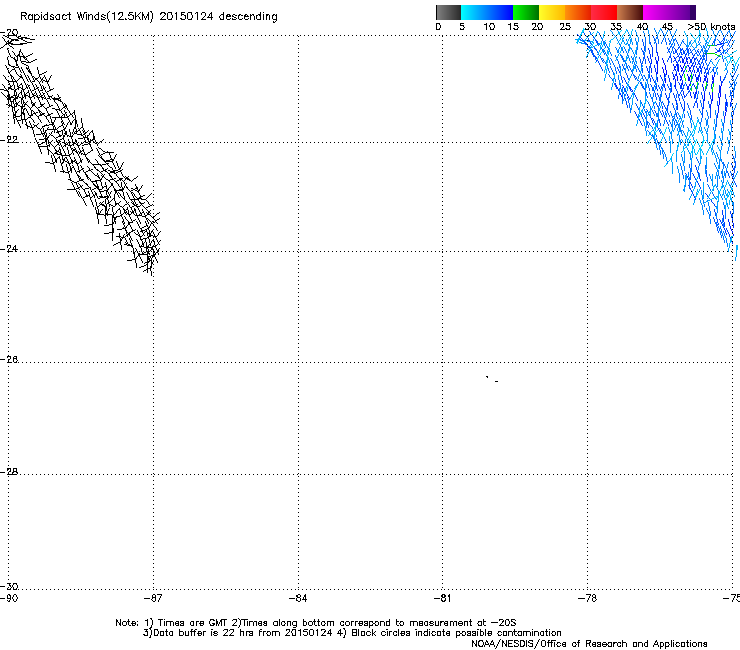Click the 'NOAA/NESDIS/Office of Research and Applications' credit
This screenshot has height=650, width=740.
click(x=589, y=644)
